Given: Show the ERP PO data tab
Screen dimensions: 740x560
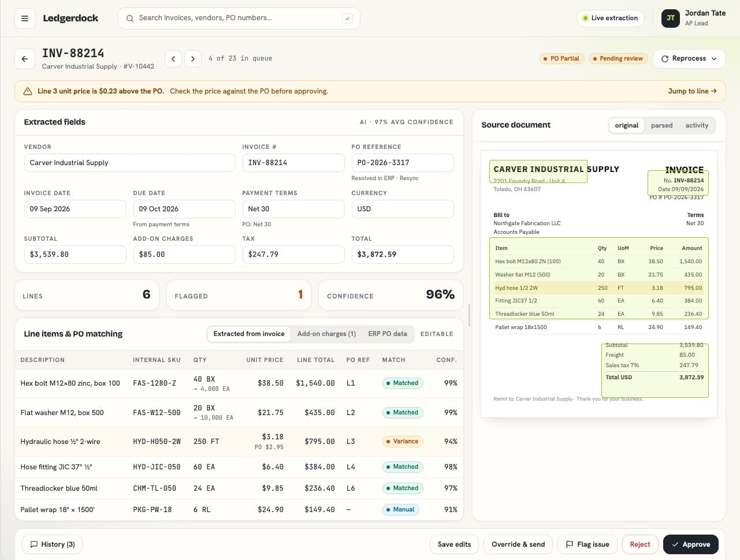Looking at the screenshot, I should coord(388,334).
